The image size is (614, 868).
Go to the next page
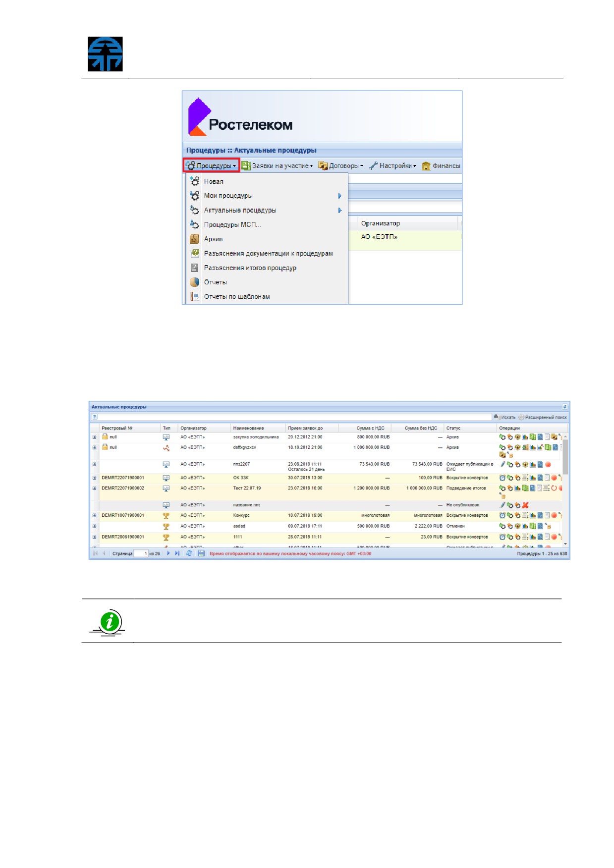168,553
